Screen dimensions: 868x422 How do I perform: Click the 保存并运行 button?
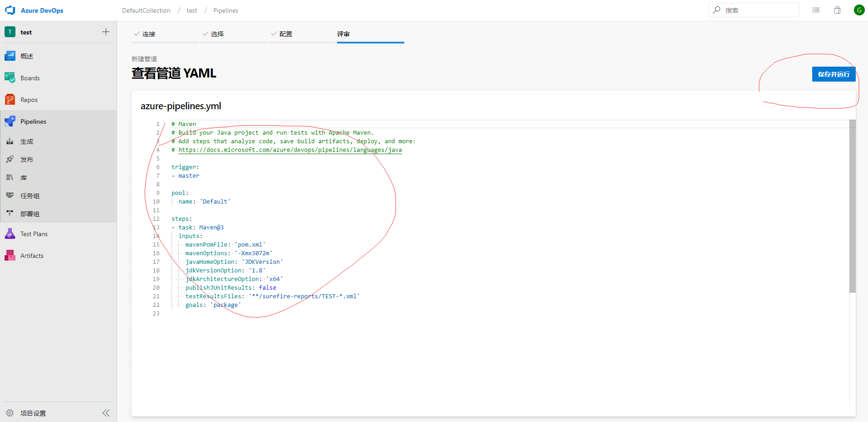pyautogui.click(x=834, y=74)
